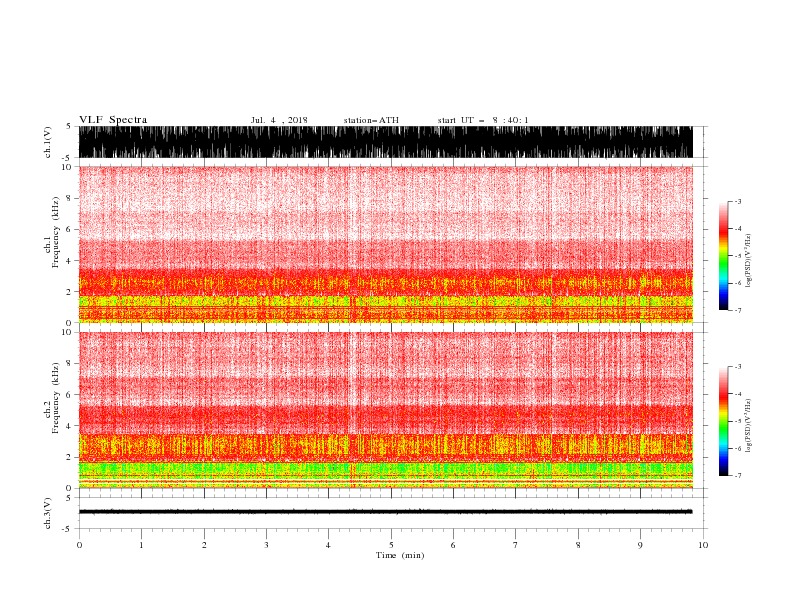Click the time axis tick label "9"
The width and height of the screenshot is (792, 612).
(640, 545)
